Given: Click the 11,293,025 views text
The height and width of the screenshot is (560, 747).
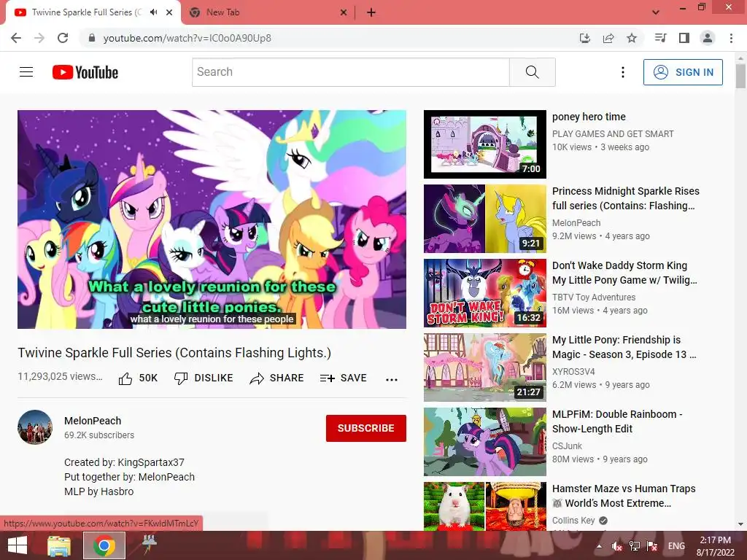Looking at the screenshot, I should 60,376.
